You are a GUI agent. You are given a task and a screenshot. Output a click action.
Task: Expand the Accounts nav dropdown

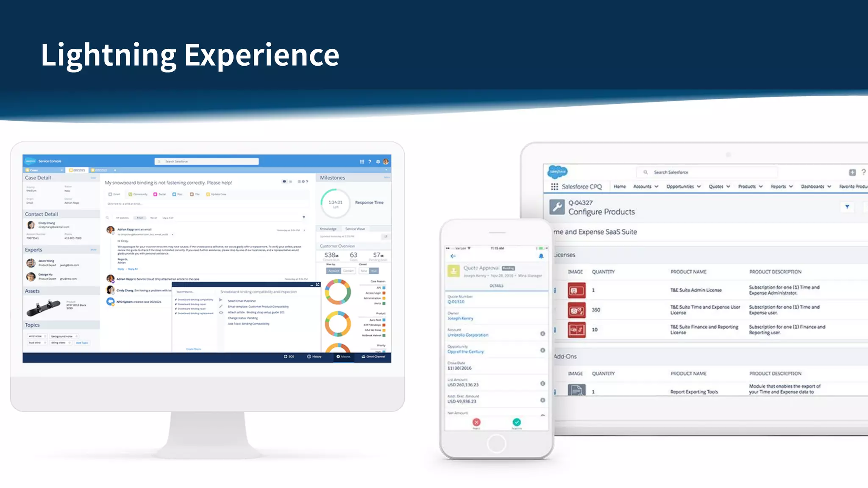(x=656, y=187)
